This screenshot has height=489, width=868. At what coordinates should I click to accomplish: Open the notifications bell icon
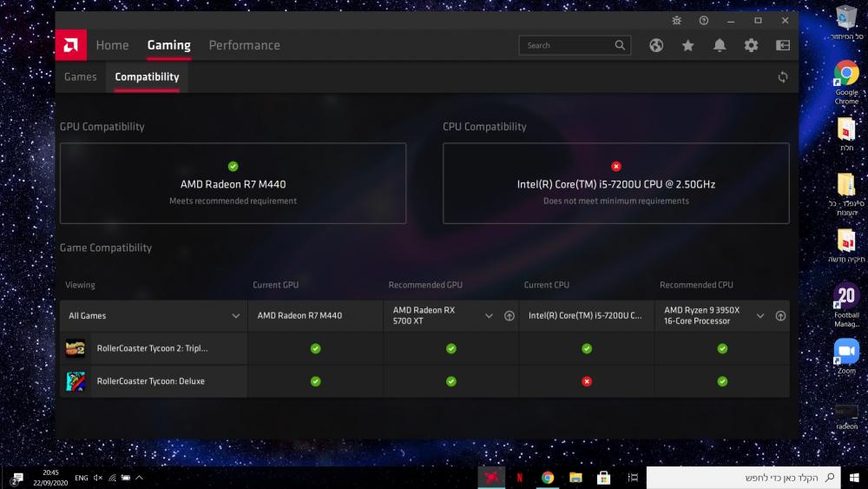click(719, 45)
